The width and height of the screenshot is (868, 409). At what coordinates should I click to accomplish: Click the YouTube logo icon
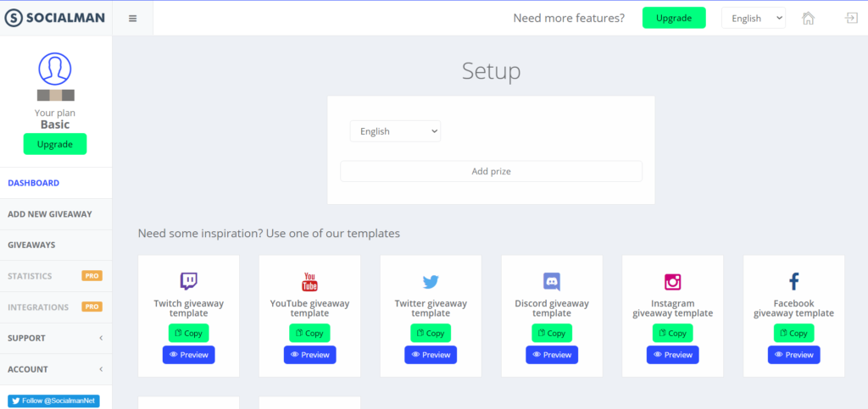(x=309, y=282)
